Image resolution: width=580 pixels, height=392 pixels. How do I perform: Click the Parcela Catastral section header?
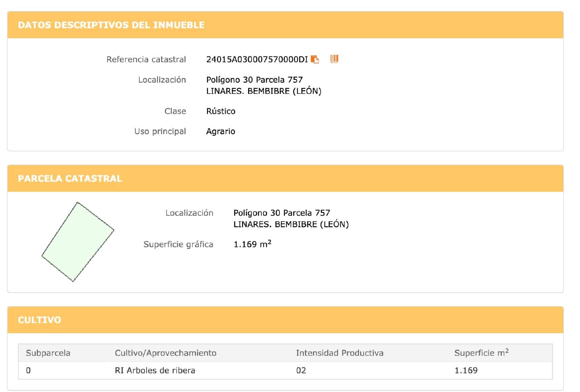click(x=70, y=178)
